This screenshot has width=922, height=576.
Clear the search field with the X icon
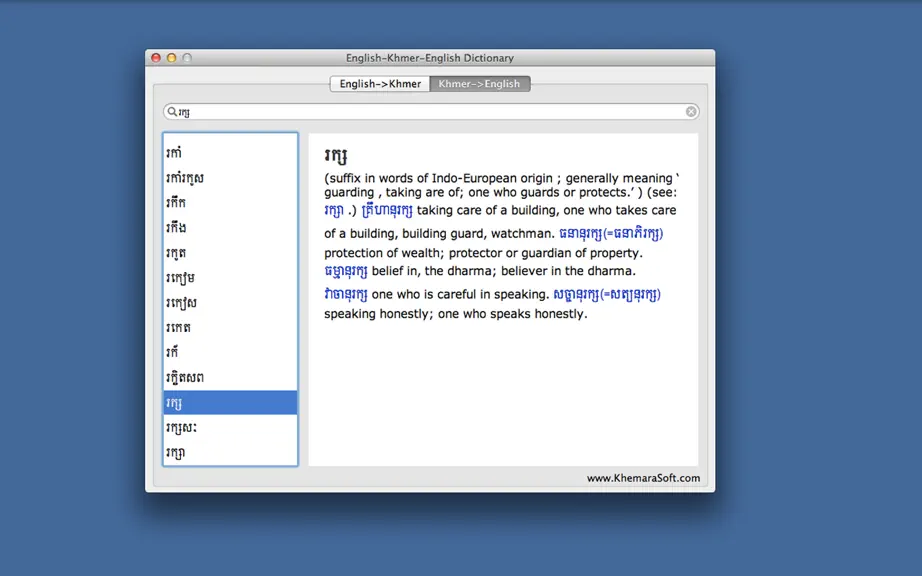click(x=691, y=112)
